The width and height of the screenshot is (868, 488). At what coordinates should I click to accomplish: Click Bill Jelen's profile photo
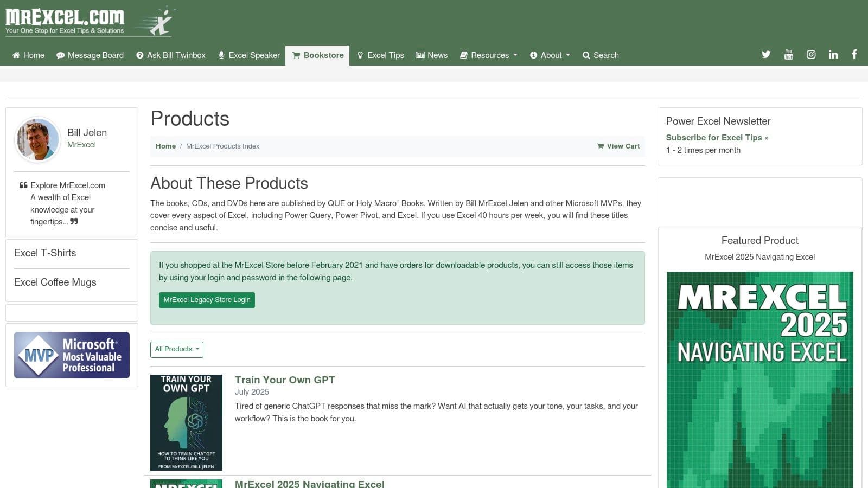[37, 140]
